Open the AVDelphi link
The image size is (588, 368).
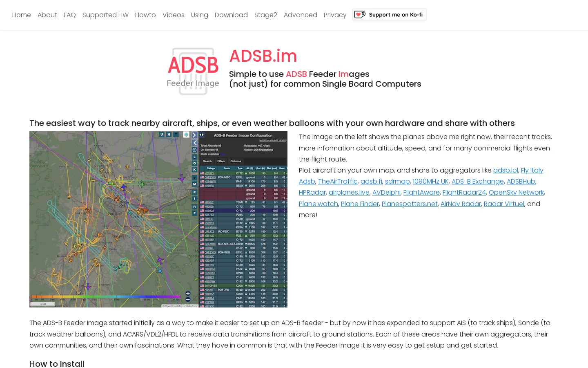tap(386, 192)
